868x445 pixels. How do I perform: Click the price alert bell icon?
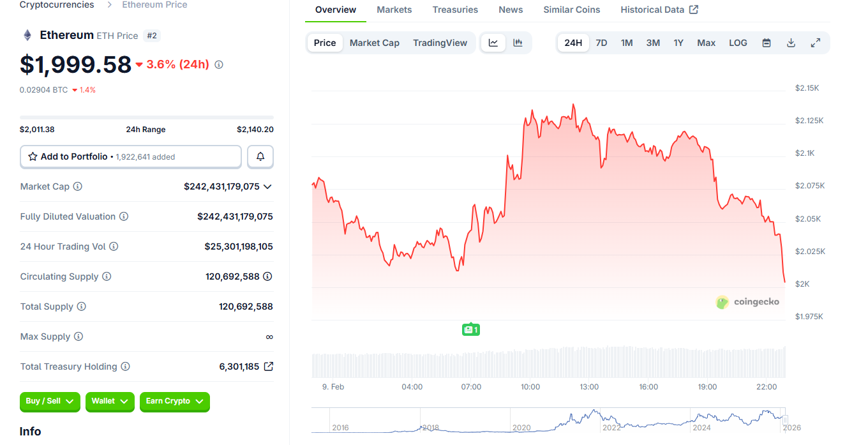point(260,156)
